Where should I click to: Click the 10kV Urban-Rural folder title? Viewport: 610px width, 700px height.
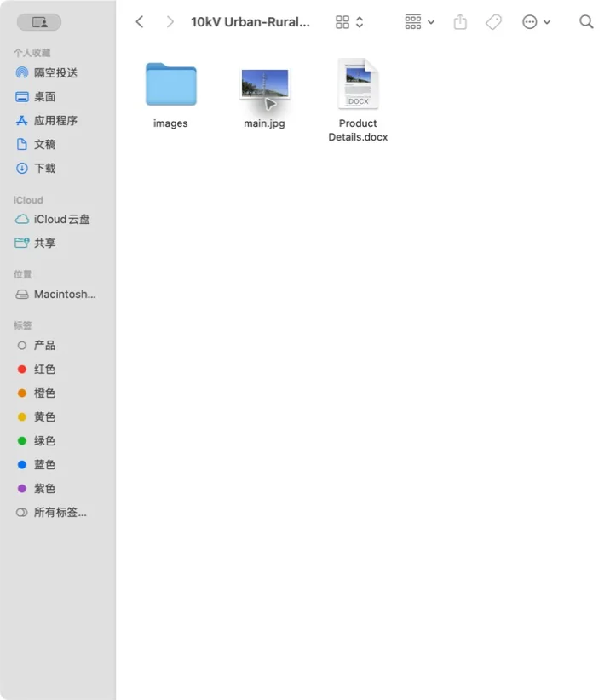250,22
